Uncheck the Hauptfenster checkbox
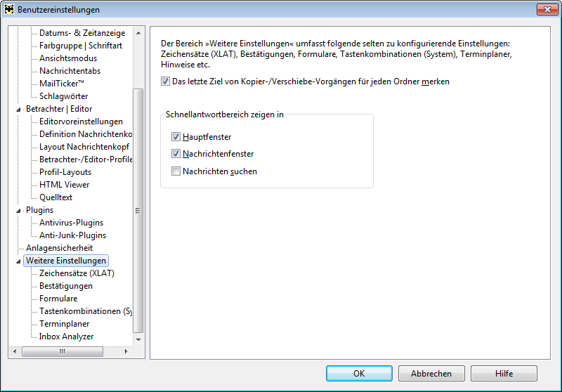562x392 pixels. point(176,137)
